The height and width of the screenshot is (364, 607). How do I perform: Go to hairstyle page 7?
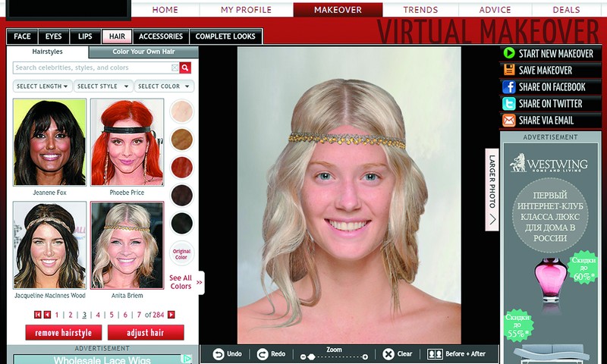click(x=139, y=315)
